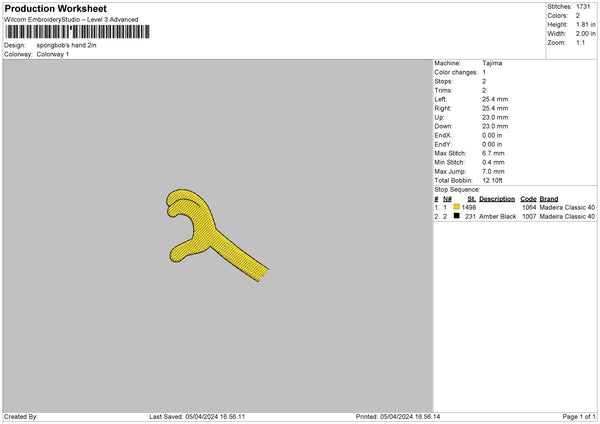Click the 'Stops:' label
This screenshot has height=424, width=600.
click(443, 82)
